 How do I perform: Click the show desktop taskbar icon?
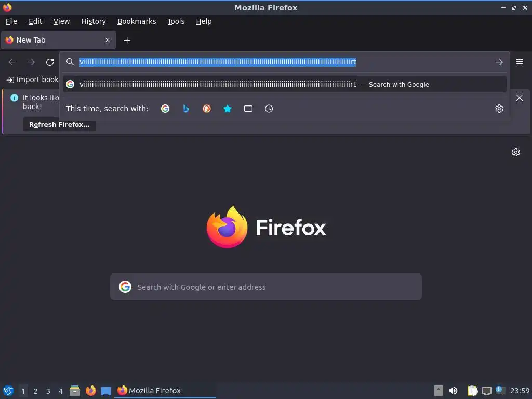click(106, 391)
